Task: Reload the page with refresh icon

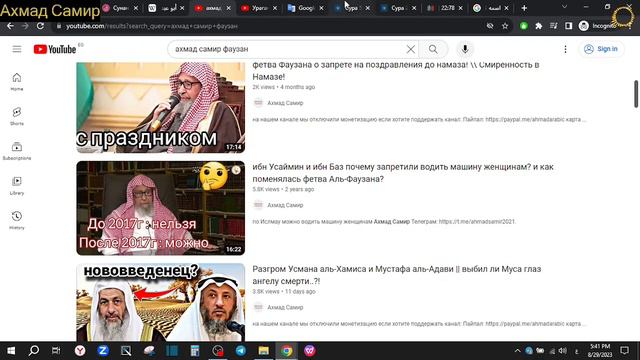Action: pyautogui.click(x=40, y=26)
